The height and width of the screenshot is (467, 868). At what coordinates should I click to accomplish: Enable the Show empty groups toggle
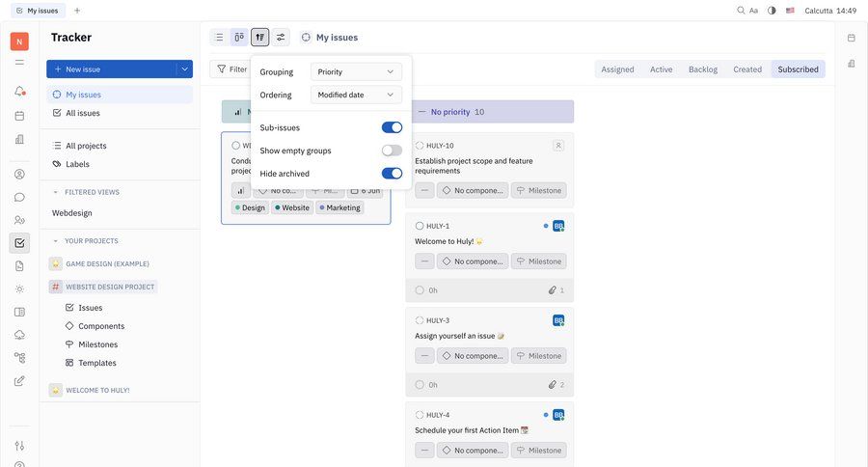pos(392,151)
